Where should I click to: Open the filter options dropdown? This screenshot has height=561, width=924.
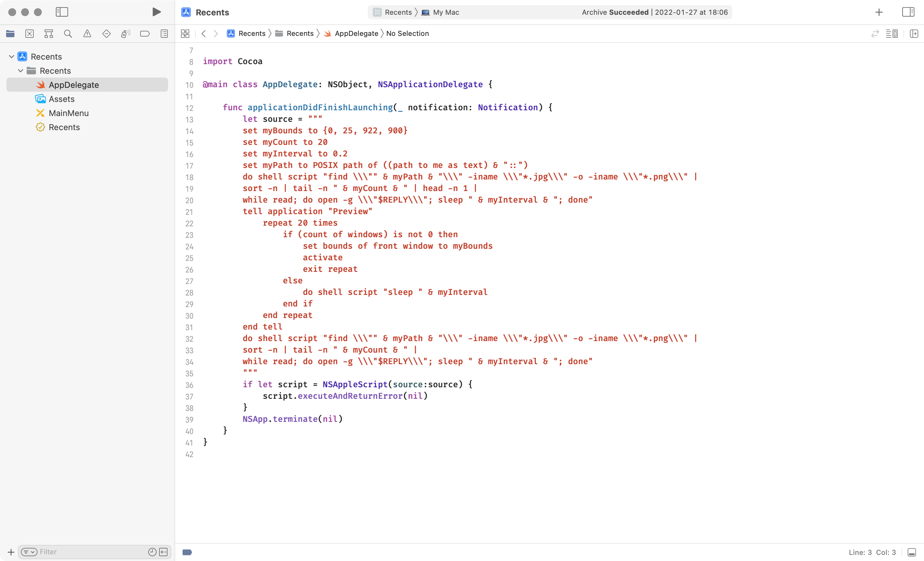[29, 552]
